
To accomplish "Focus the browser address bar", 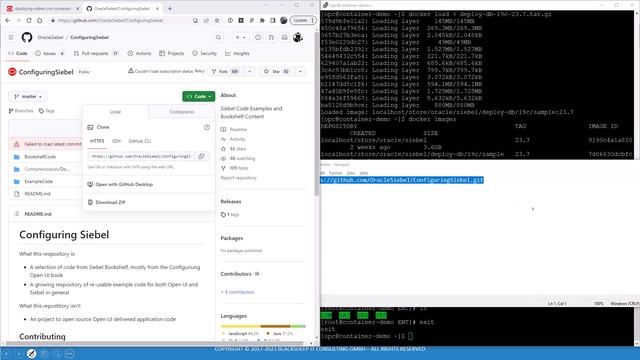I will click(x=121, y=20).
